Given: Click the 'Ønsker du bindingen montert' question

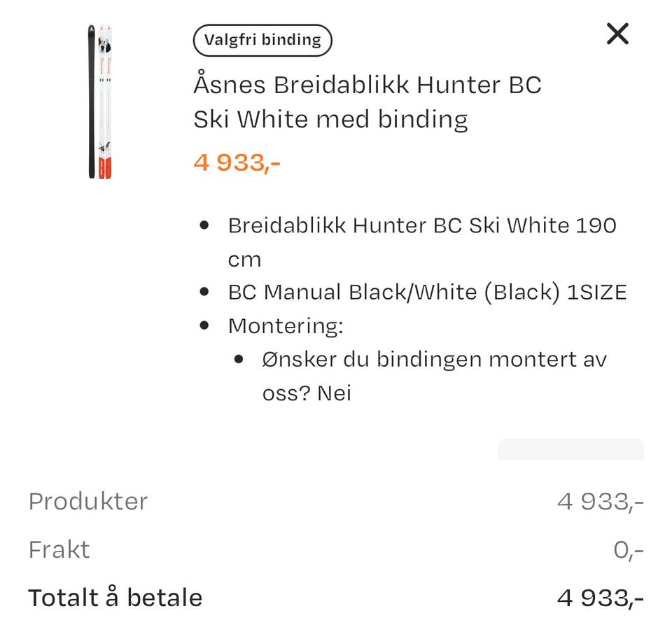Looking at the screenshot, I should [434, 360].
